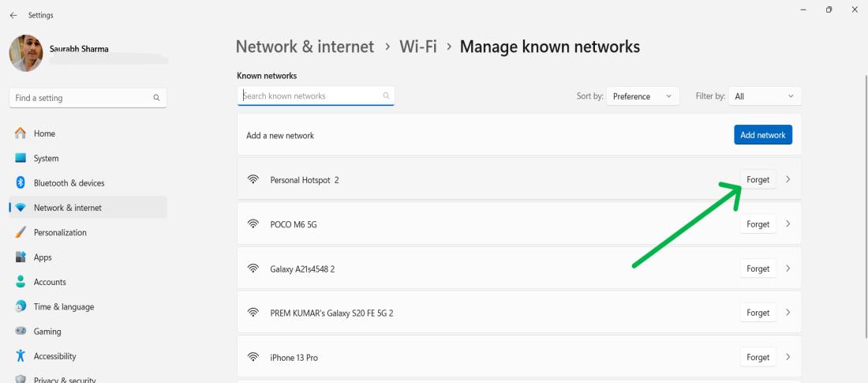Expand POCO M6 5G network chevron
This screenshot has height=383, width=868.
pos(788,224)
